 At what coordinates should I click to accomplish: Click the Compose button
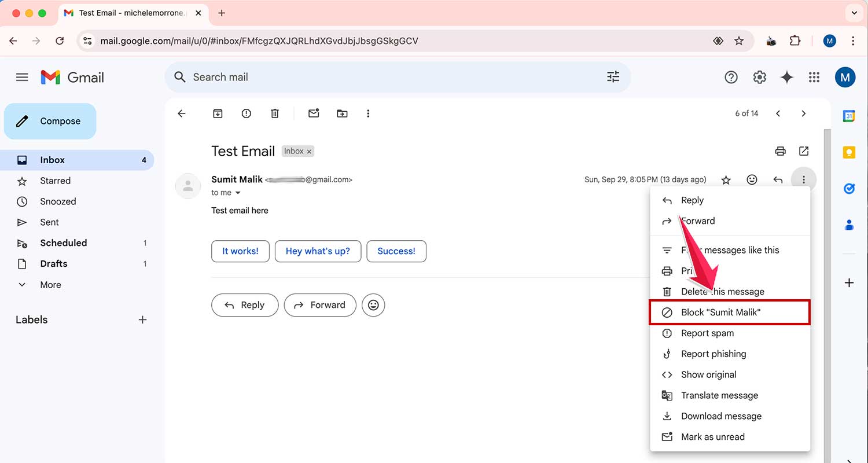(50, 121)
